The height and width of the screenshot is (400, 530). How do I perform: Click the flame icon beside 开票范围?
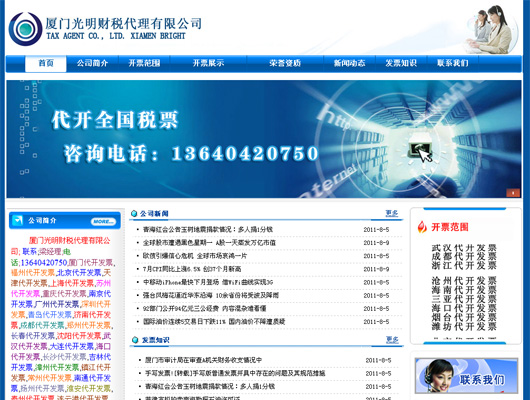[422, 227]
